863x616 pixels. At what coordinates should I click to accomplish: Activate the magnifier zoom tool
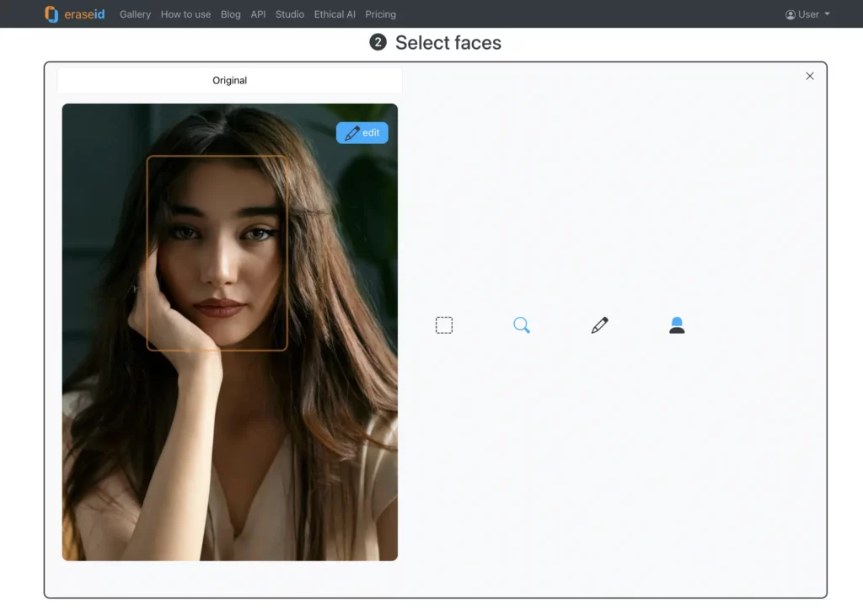(x=522, y=324)
